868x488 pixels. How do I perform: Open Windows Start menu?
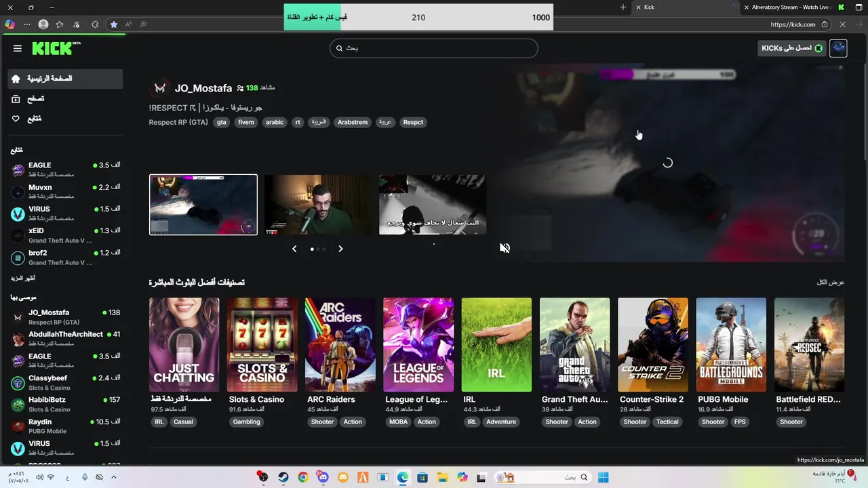click(x=604, y=477)
